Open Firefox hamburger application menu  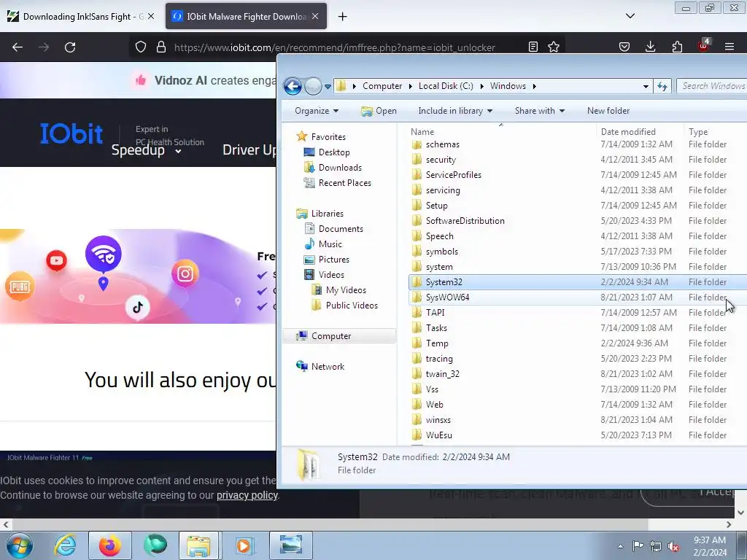(729, 47)
